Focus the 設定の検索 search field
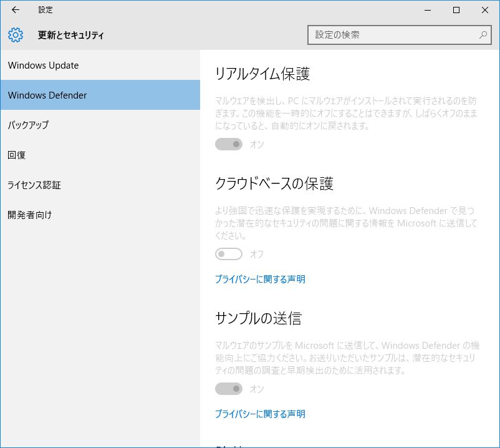This screenshot has width=500, height=448. (x=393, y=35)
